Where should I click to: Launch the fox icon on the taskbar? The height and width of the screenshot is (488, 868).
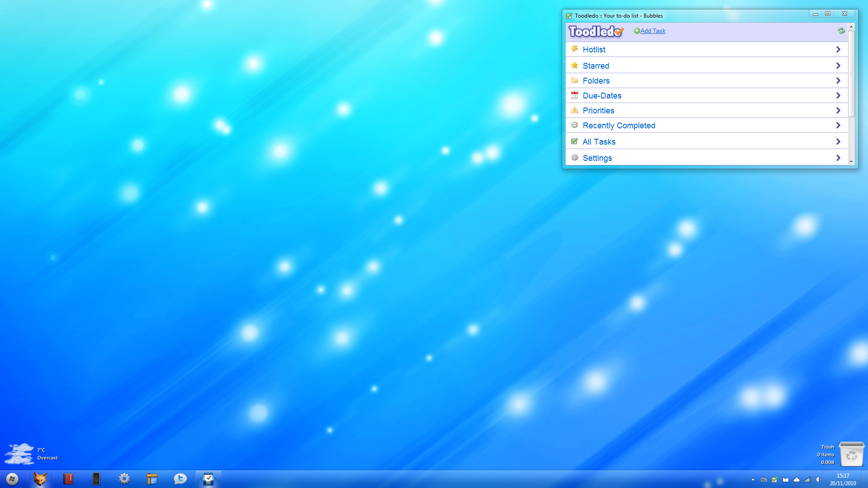[40, 479]
